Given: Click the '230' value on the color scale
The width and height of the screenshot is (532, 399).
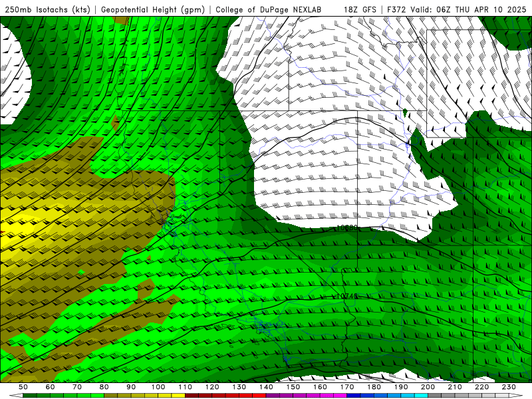Looking at the screenshot, I should (x=509, y=387).
